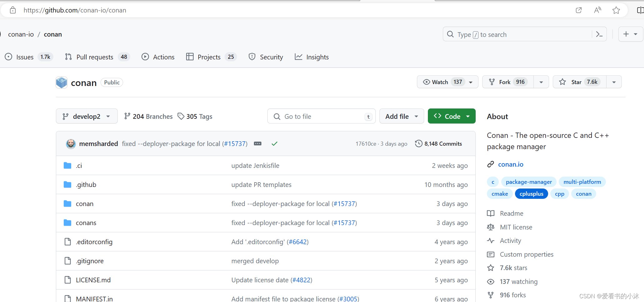Select the package-manager topic tag

(x=529, y=182)
